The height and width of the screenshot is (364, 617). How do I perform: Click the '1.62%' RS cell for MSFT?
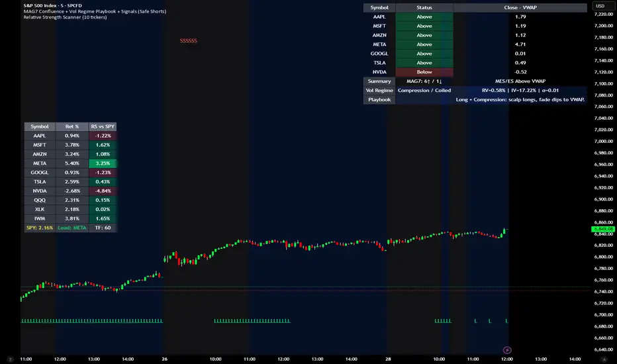point(103,145)
